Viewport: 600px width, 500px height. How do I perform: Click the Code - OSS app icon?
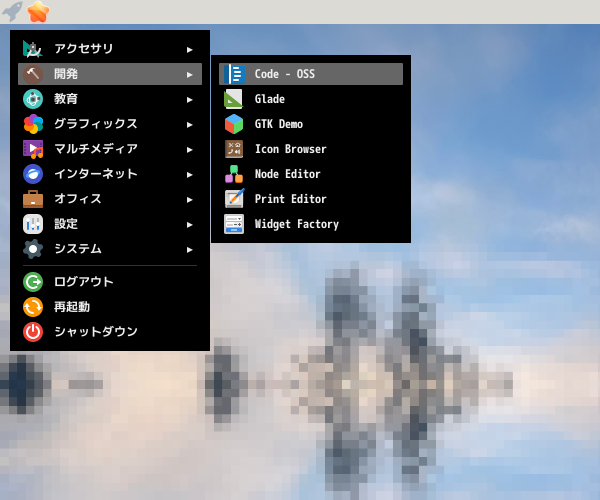click(234, 74)
